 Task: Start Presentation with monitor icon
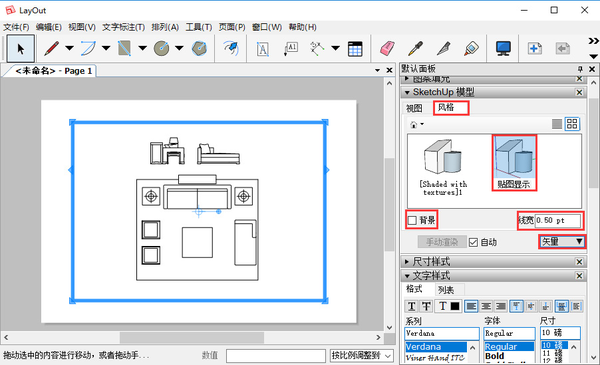[x=503, y=49]
